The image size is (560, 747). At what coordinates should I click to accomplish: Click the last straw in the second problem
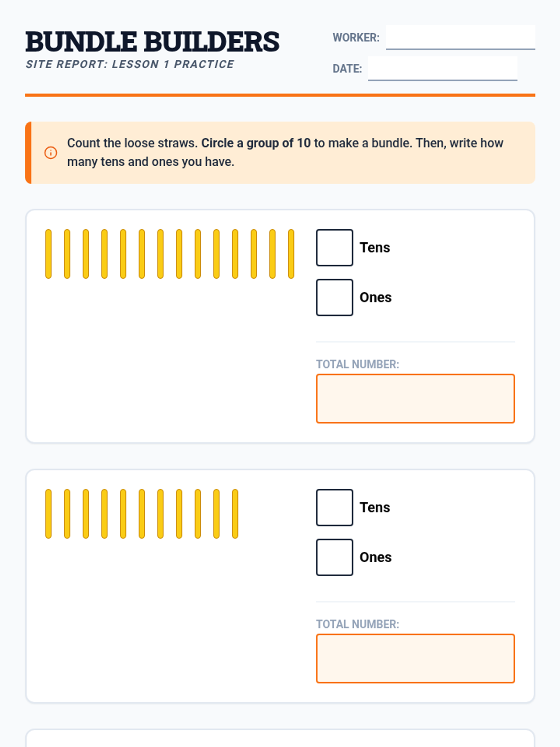[x=235, y=514]
